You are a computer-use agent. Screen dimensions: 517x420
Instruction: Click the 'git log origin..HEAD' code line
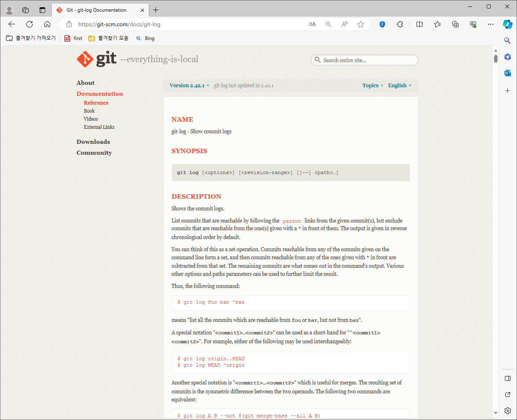(211, 359)
